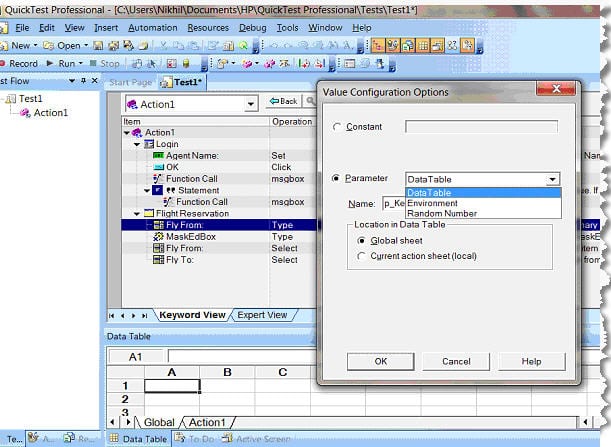
Task: Click the yellow cylinder toolbar icon
Action: click(186, 63)
